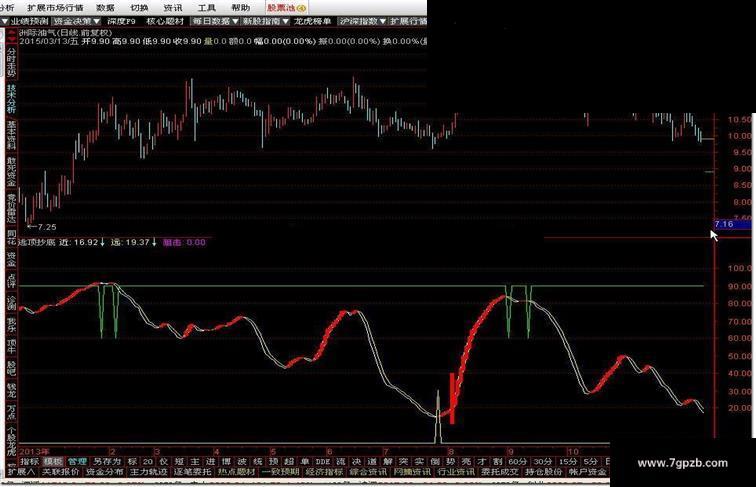Open 核心题材 toolbar item

(165, 21)
